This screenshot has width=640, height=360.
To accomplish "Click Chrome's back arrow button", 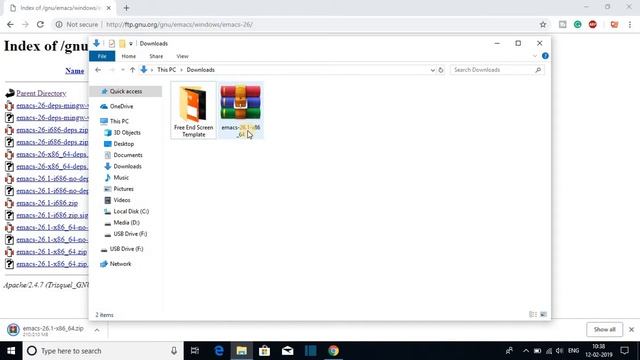I will coord(10,24).
